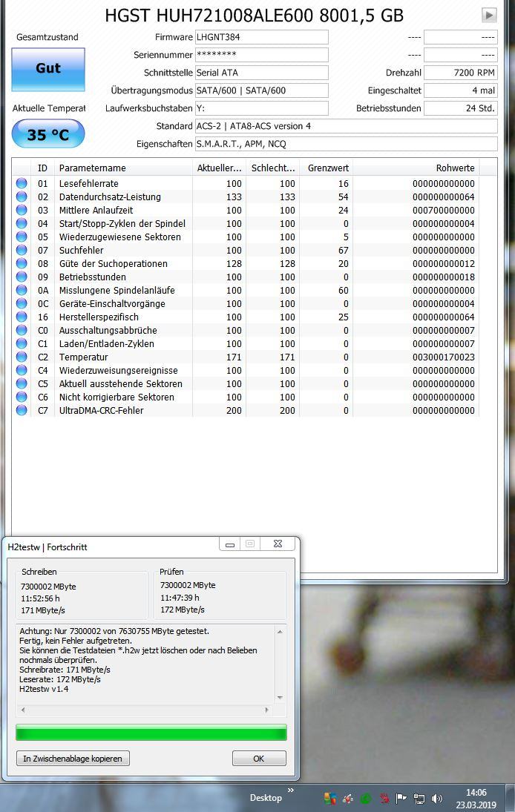Image resolution: width=515 pixels, height=812 pixels.
Task: Click status circle for UltraDMA-CRC-Fehler row
Action: (22, 411)
